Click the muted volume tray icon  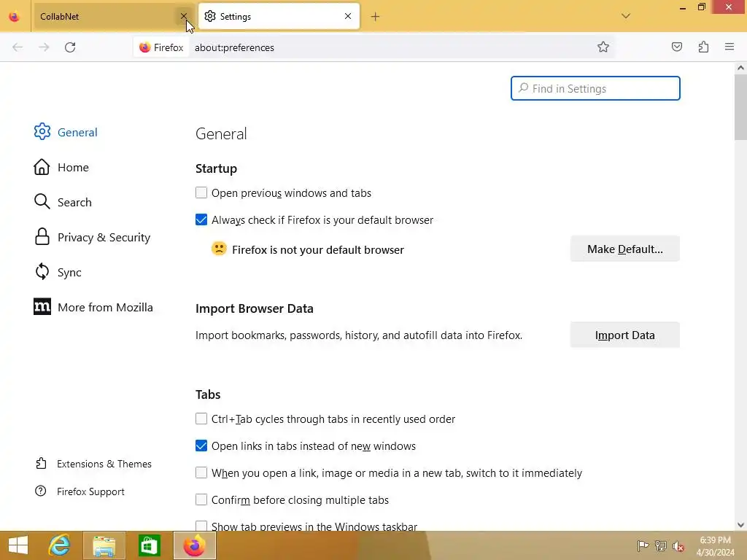pyautogui.click(x=678, y=545)
